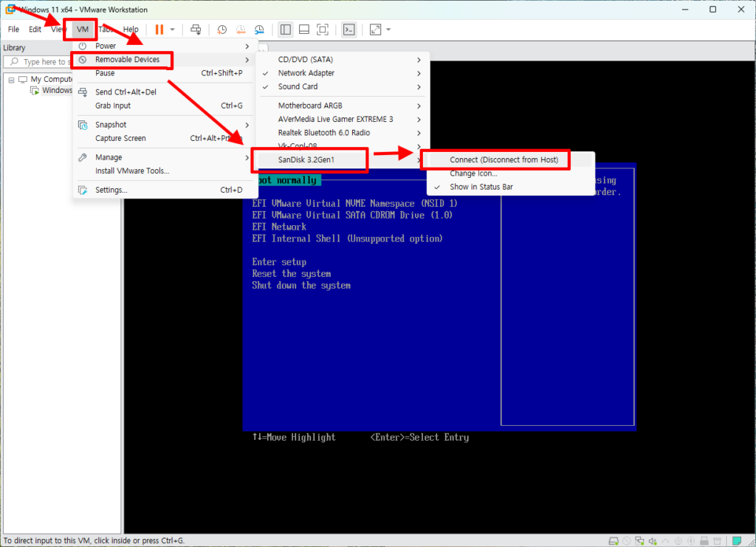Click the network adapter status bar icon
The image size is (756, 547).
pyautogui.click(x=640, y=541)
